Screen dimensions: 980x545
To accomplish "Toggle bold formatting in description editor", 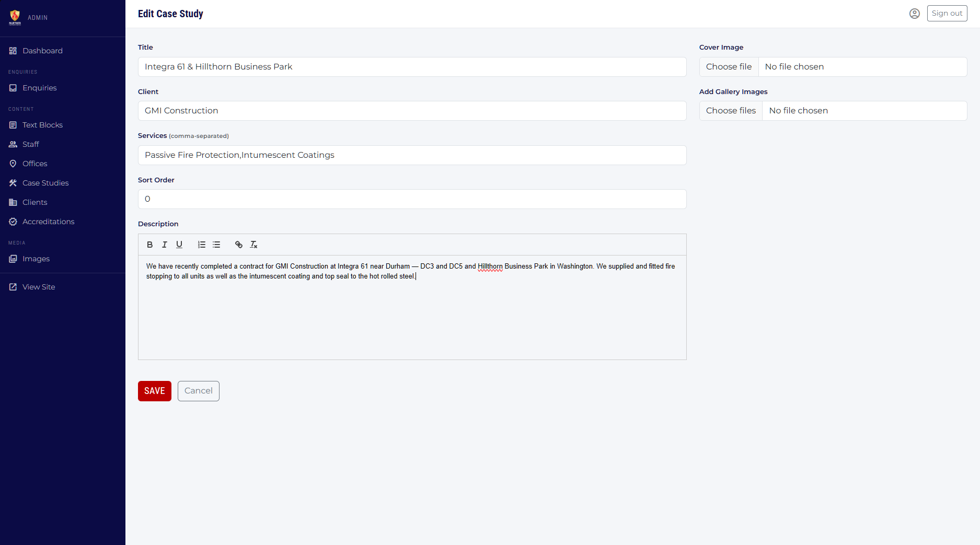I will pos(150,245).
